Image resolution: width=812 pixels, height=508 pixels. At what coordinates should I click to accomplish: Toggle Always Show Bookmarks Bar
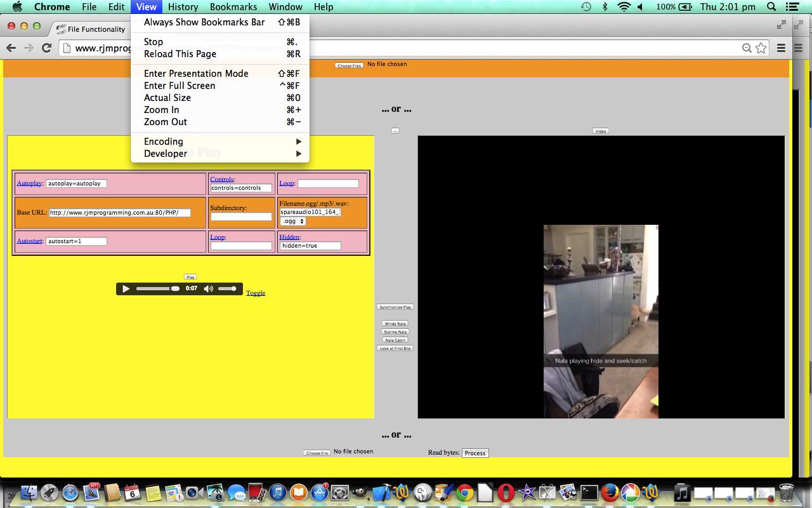click(204, 22)
